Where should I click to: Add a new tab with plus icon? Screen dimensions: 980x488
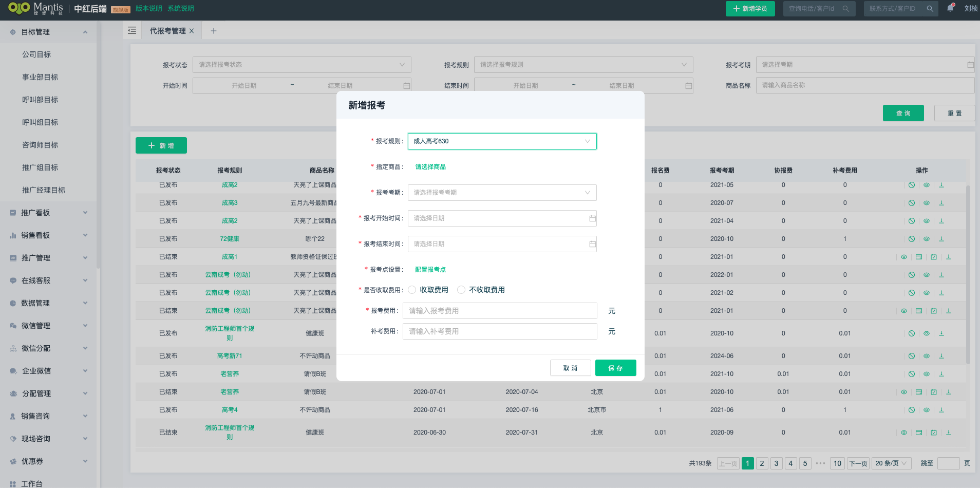[214, 31]
